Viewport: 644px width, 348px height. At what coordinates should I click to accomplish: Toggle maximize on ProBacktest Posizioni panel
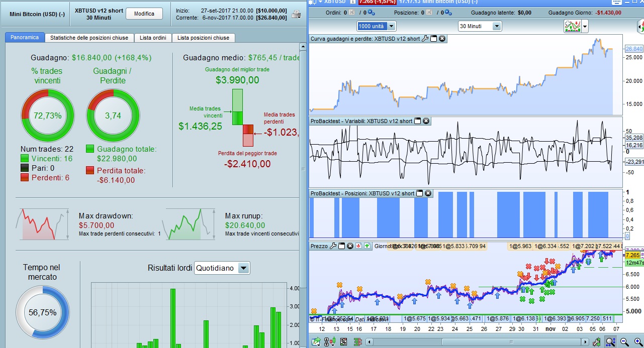[419, 193]
